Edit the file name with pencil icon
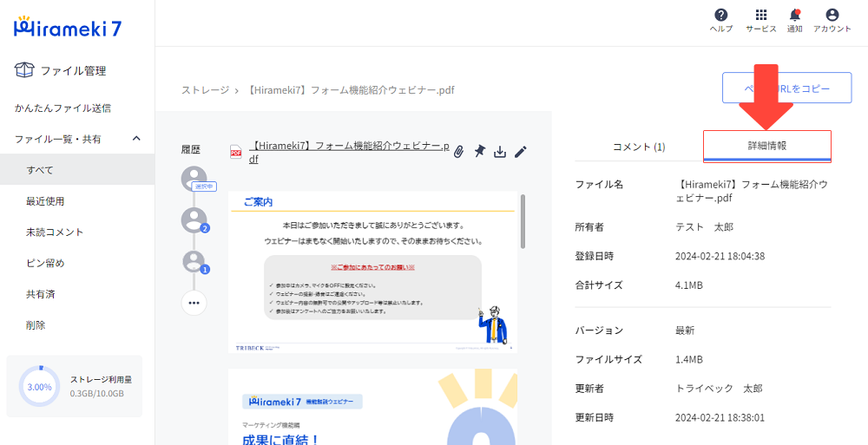Screen dimensions: 868x445 click(x=520, y=151)
